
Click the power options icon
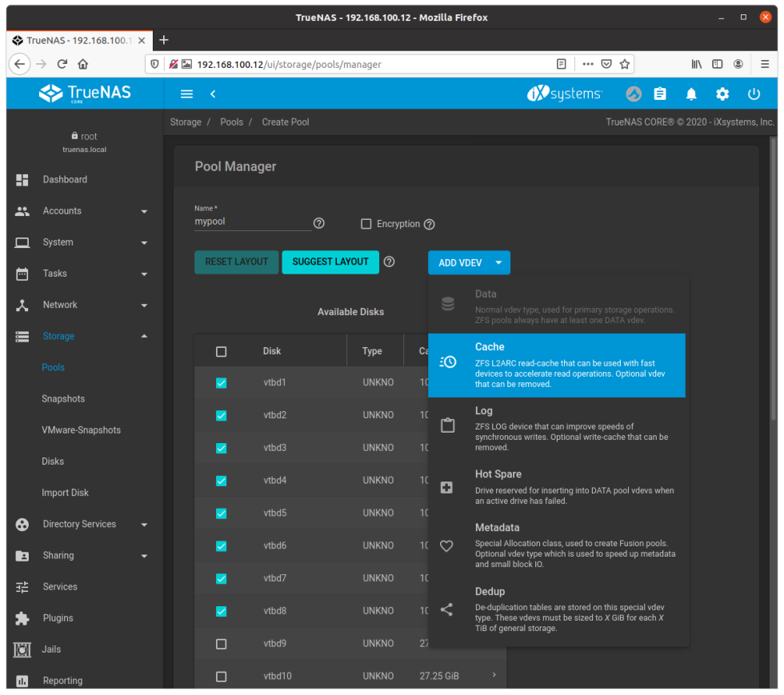pos(754,94)
